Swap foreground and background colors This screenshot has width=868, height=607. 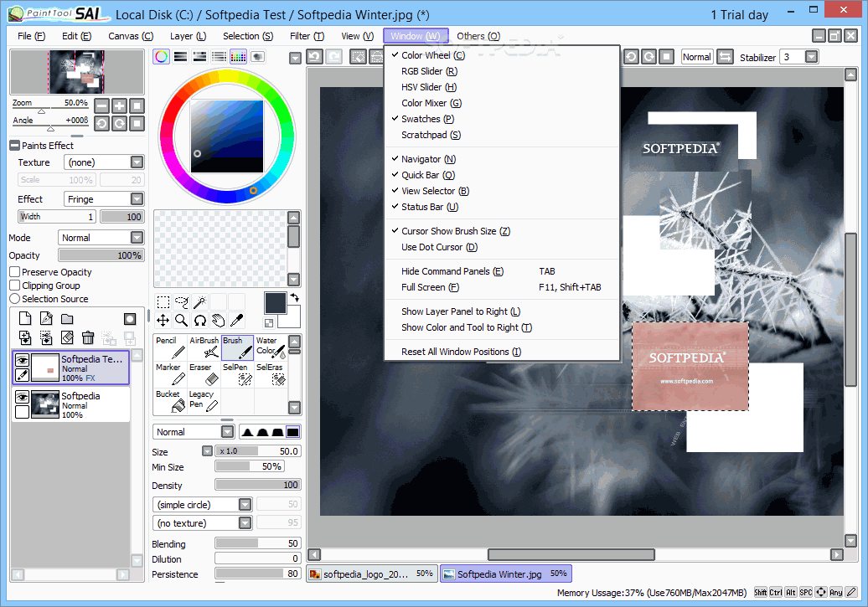click(295, 298)
